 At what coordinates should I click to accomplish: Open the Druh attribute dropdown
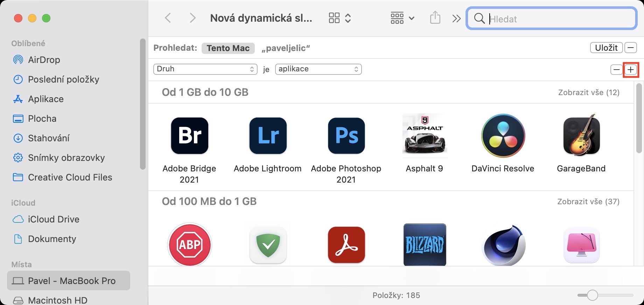coord(205,69)
